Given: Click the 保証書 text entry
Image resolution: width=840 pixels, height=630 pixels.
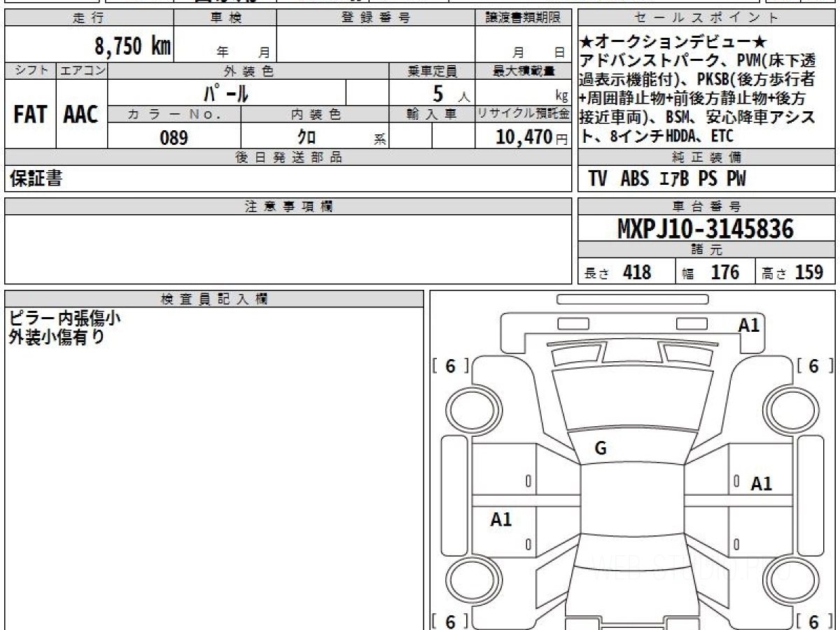Looking at the screenshot, I should click(36, 179).
